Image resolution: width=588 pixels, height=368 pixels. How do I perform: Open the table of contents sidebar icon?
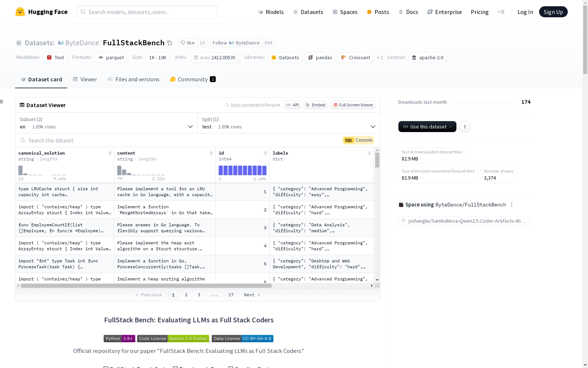tap(1, 102)
